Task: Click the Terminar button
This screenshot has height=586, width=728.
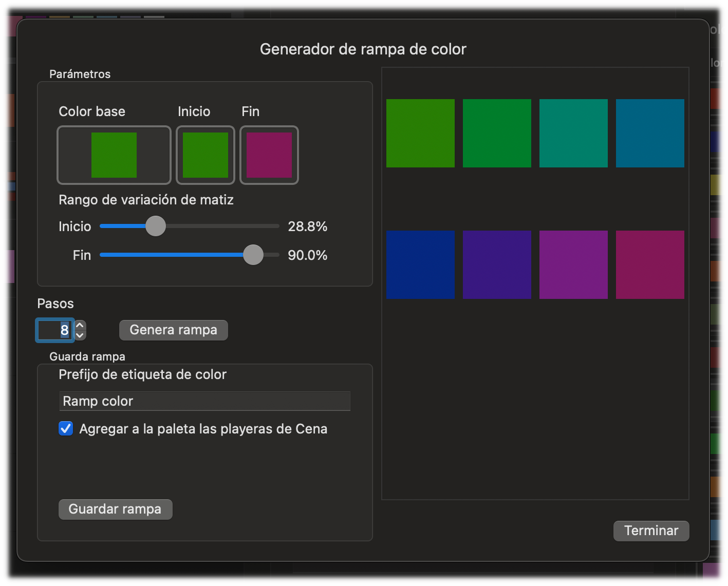Action: pyautogui.click(x=650, y=531)
